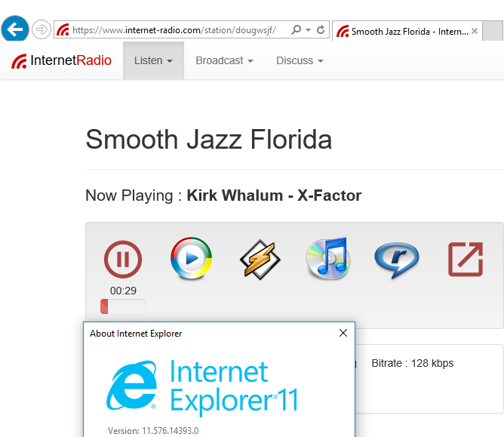Viewport: 504px width, 437px height.
Task: Click the browser Back arrow button
Action: coord(15,29)
